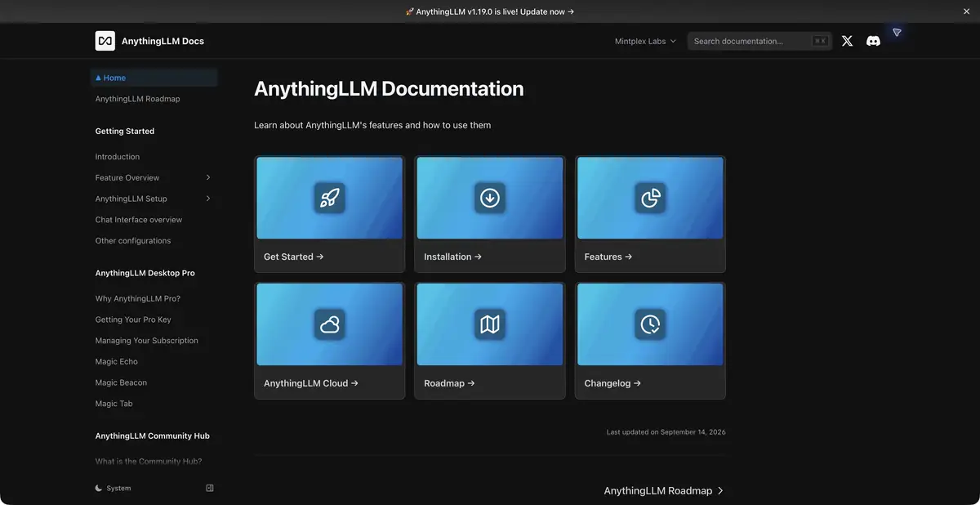
Task: Click the download icon on Installation card
Action: [x=490, y=198]
